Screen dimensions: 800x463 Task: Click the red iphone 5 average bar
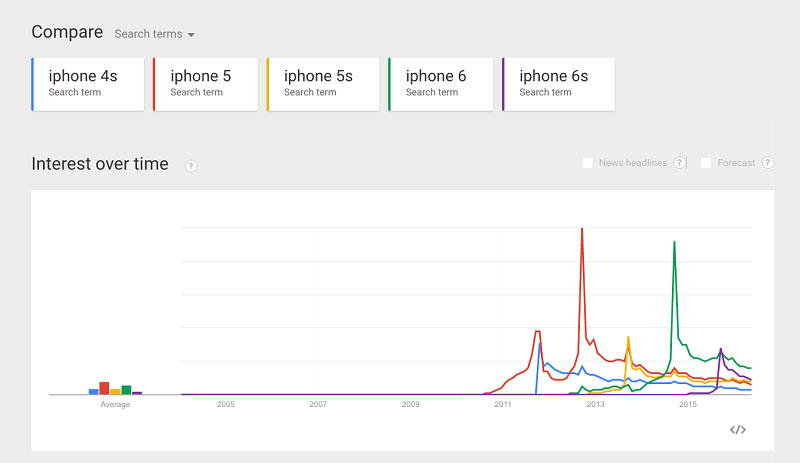pos(104,388)
